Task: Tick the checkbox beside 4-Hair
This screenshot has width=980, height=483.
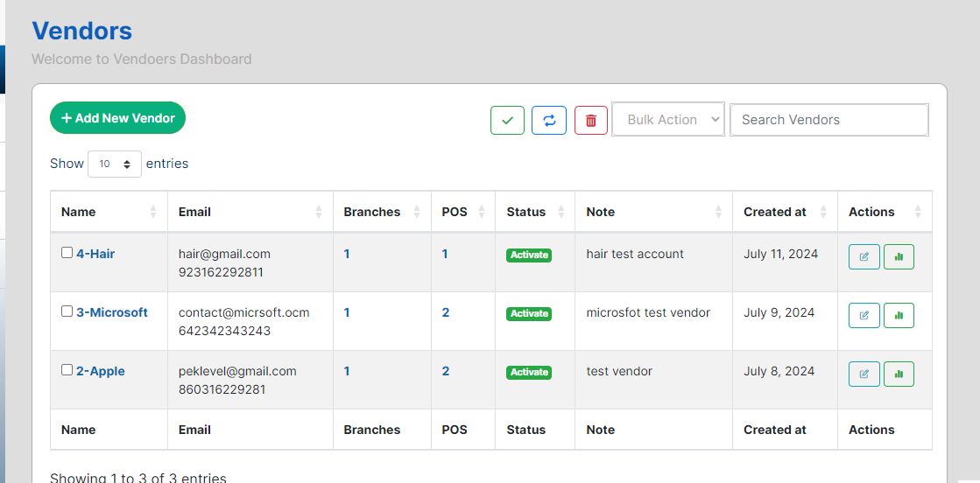Action: (67, 253)
